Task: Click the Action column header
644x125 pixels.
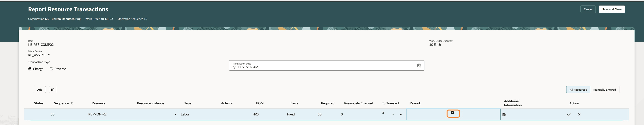Action: 574,103
